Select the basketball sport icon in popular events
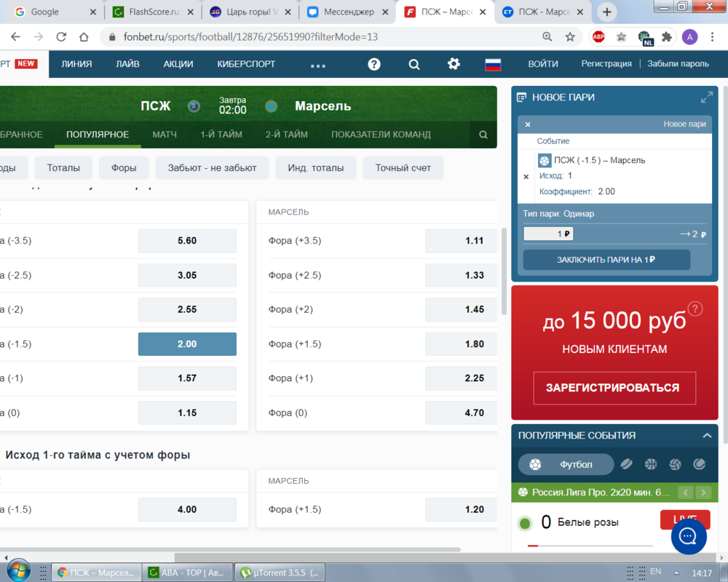 pos(651,464)
